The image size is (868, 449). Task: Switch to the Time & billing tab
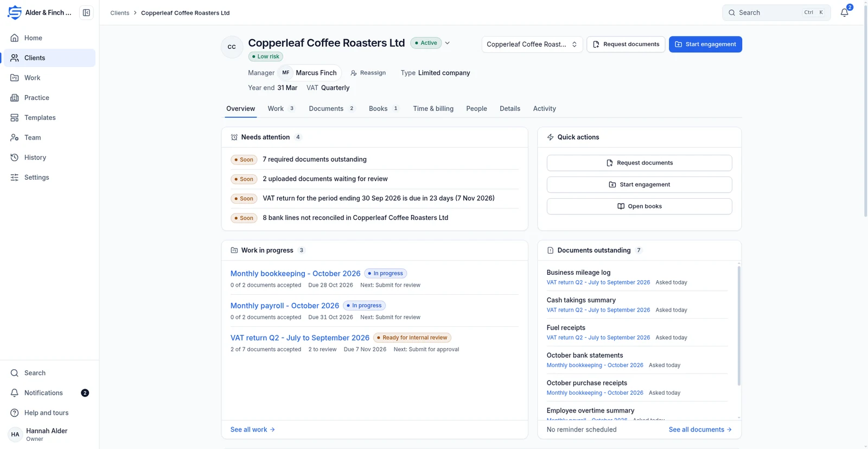point(433,109)
